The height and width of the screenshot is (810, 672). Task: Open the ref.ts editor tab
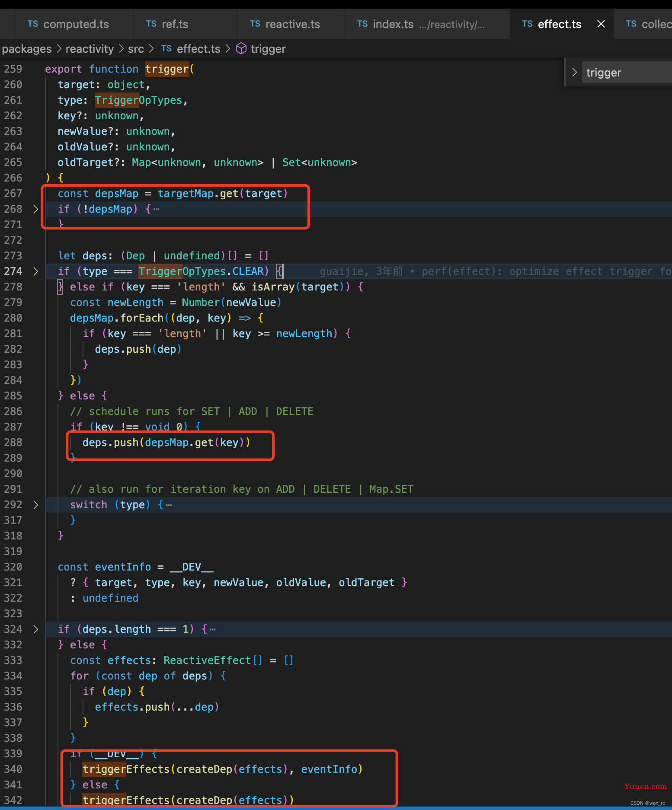coord(185,24)
